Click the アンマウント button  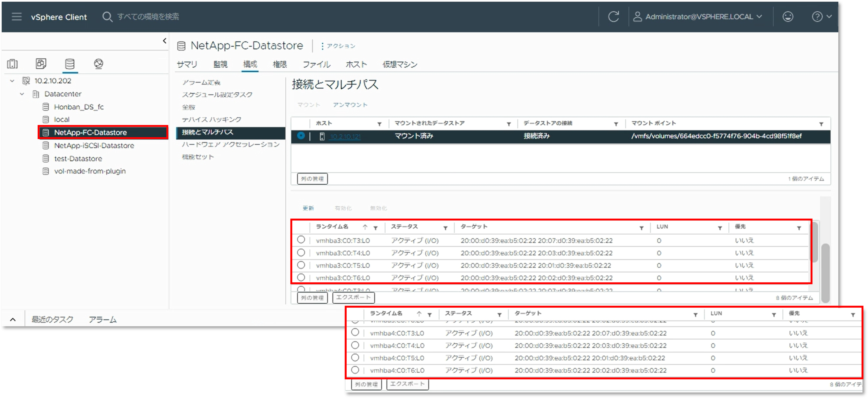tap(350, 105)
